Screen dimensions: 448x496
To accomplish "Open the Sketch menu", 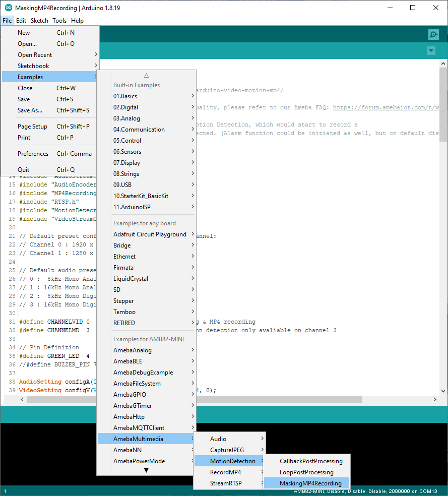I will tap(39, 21).
